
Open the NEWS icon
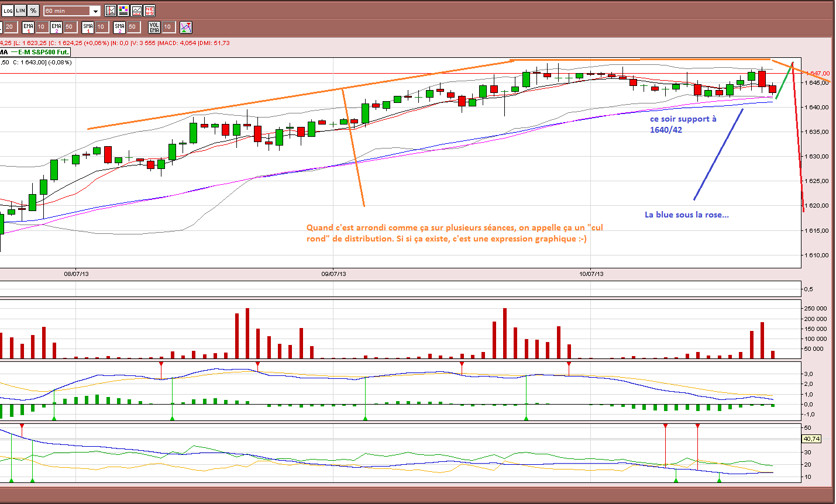point(149,11)
